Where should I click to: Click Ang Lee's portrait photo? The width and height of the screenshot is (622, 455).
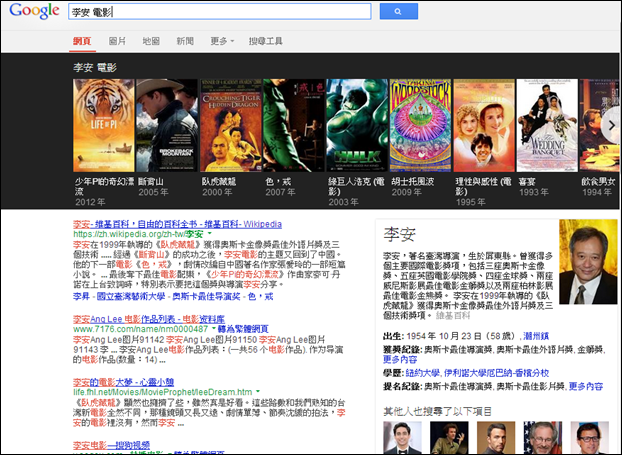588,262
